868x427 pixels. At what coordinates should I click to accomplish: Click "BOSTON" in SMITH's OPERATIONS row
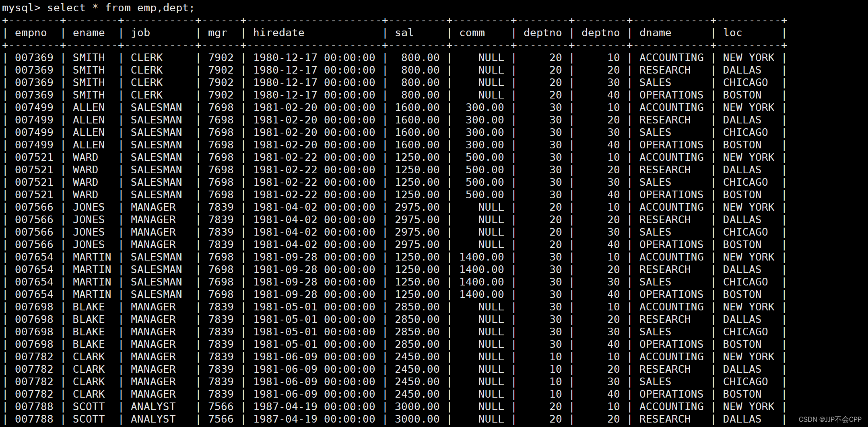[x=742, y=95]
